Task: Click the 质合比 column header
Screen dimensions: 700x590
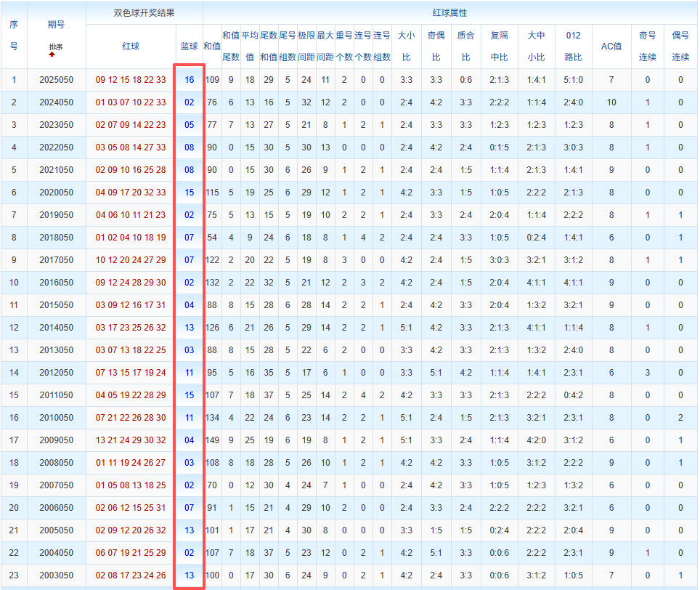Action: pos(465,46)
